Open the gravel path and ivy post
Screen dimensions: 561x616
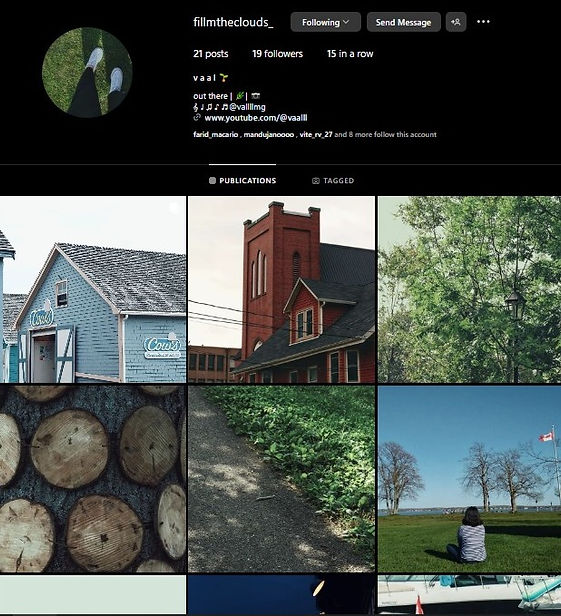281,478
